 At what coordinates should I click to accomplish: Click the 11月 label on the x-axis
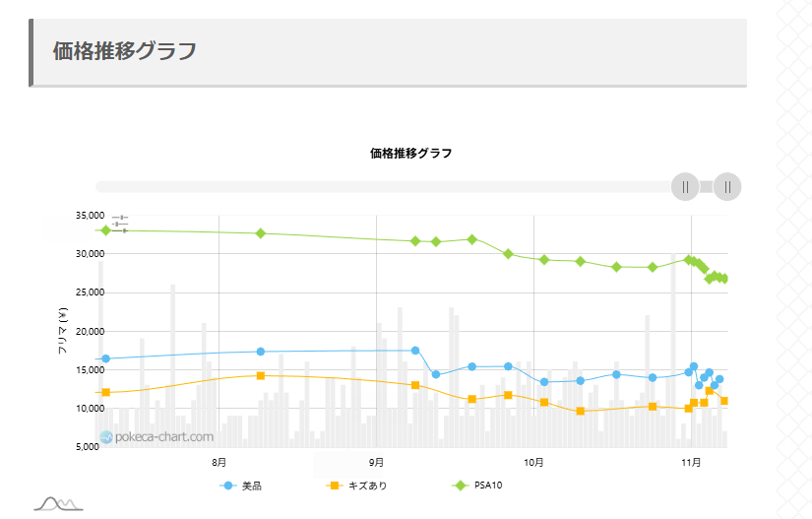tap(691, 461)
